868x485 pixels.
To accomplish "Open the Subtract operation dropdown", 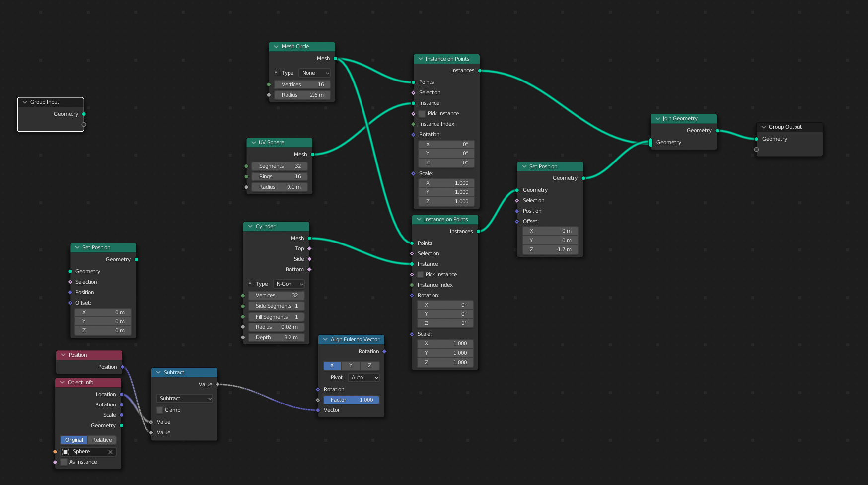I will tap(184, 399).
